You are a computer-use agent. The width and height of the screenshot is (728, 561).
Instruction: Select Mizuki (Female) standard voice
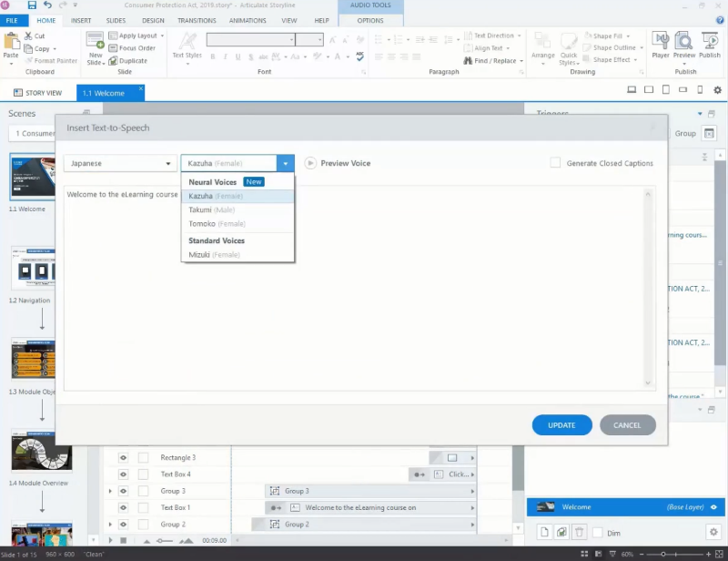tap(238, 255)
